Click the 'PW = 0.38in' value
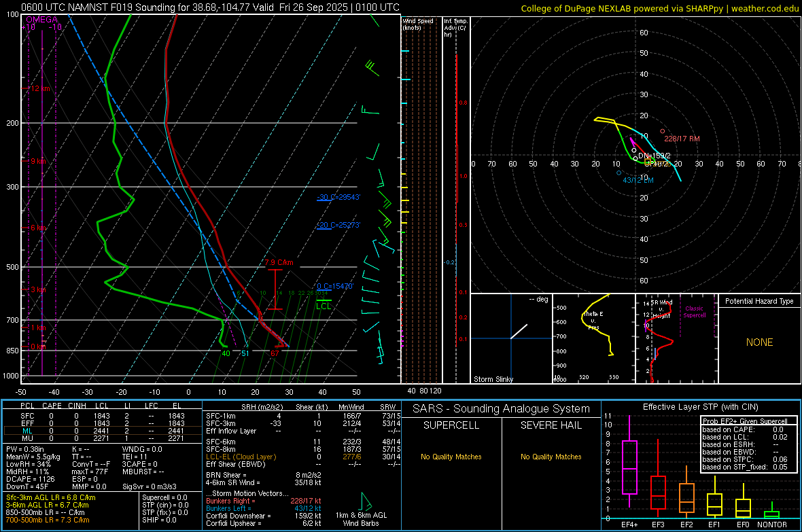The image size is (802, 532). tap(25, 449)
